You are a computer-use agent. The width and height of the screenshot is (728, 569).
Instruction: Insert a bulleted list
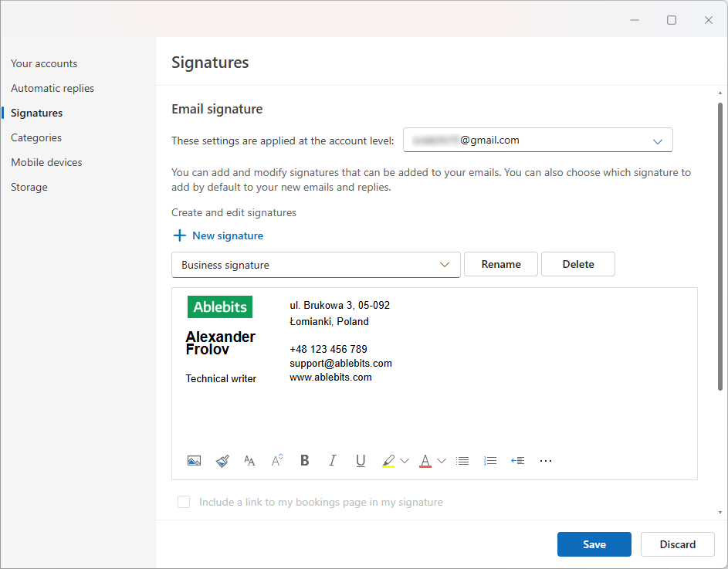[462, 461]
